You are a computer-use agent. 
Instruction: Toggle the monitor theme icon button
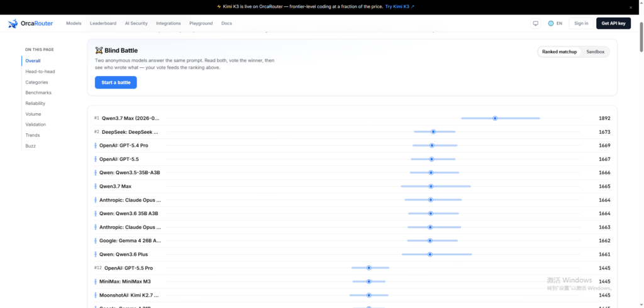[x=536, y=23]
